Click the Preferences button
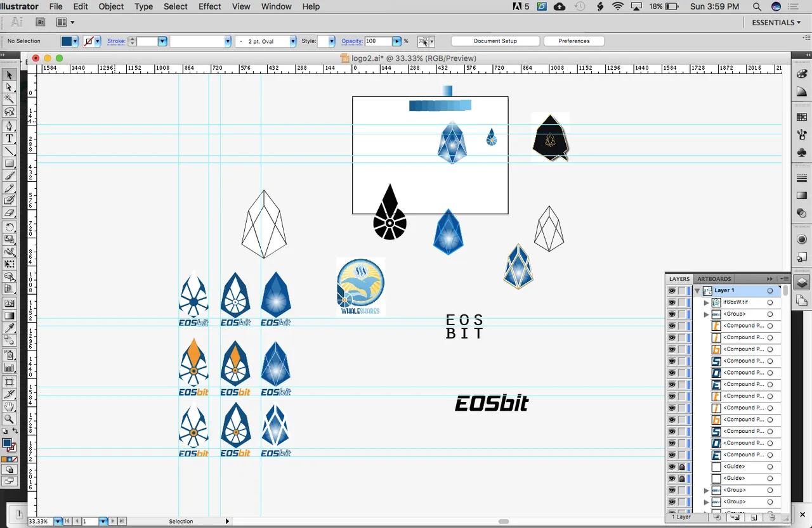The image size is (812, 528). [x=574, y=41]
